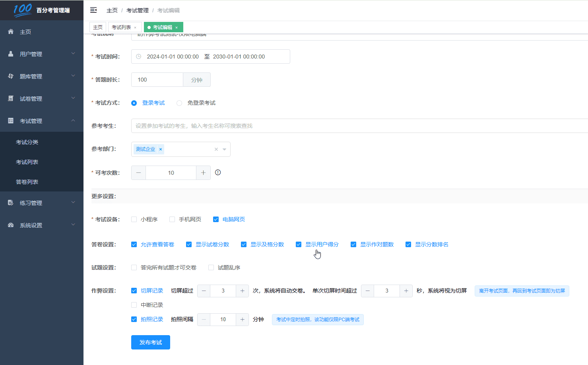Image resolution: width=588 pixels, height=365 pixels.
Task: Increase 可考次数 using the plus stepper
Action: (203, 172)
